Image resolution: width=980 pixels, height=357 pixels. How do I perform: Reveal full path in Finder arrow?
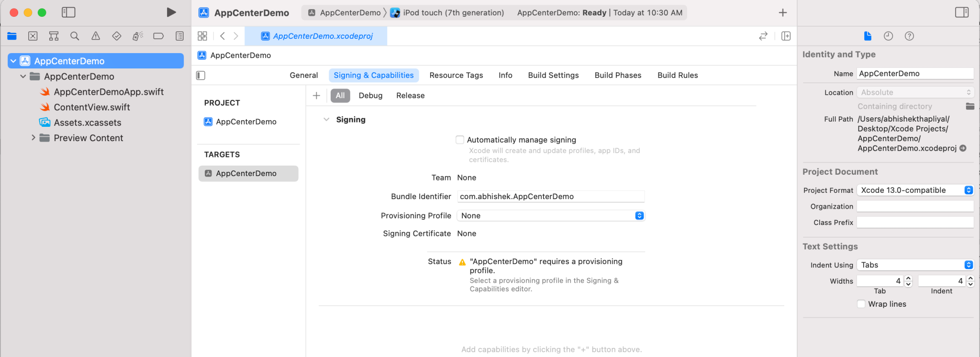point(963,148)
